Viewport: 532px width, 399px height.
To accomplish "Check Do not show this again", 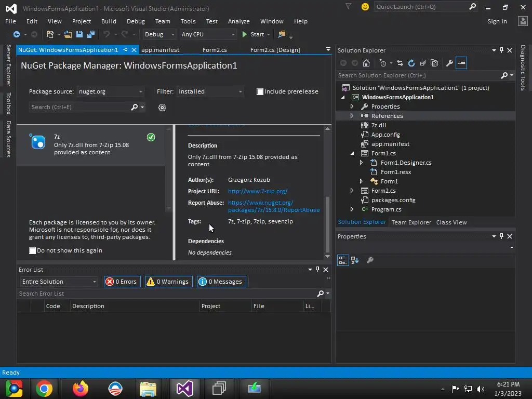I will tap(33, 251).
